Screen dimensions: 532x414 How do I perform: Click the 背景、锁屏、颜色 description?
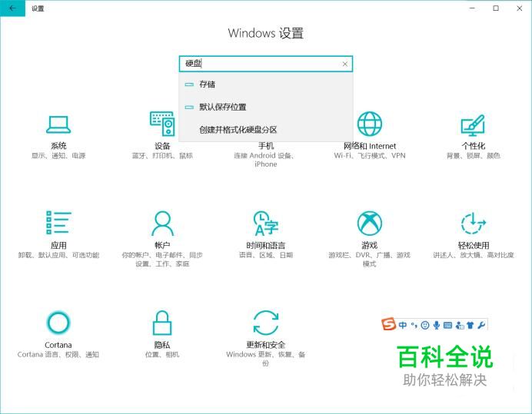click(x=473, y=156)
